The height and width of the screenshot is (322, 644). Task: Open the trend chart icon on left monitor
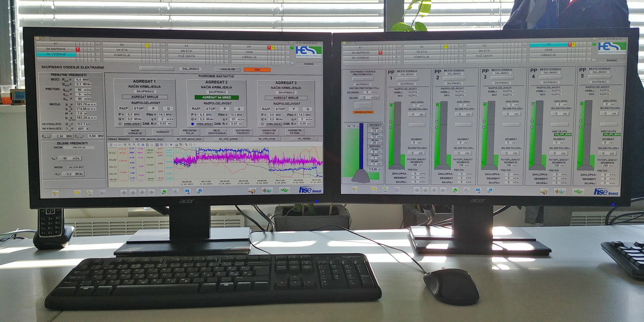coord(102,193)
